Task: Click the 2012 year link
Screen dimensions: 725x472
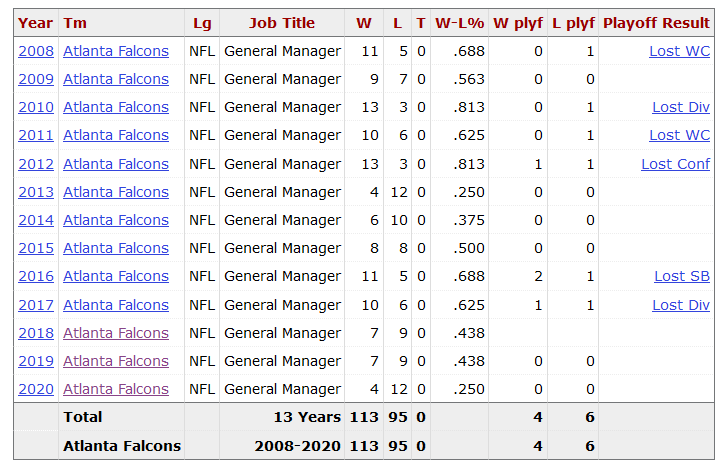Action: click(x=36, y=164)
